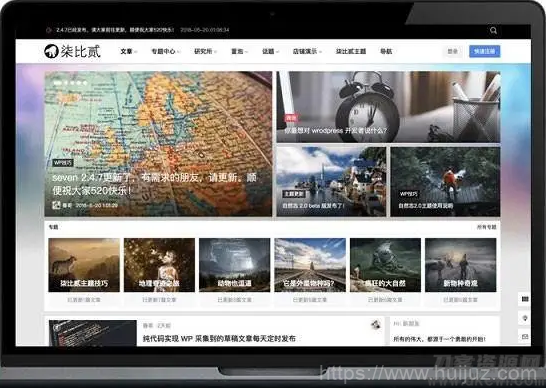
Task: Expand the 冒泡 menu arrow
Action: coord(246,52)
